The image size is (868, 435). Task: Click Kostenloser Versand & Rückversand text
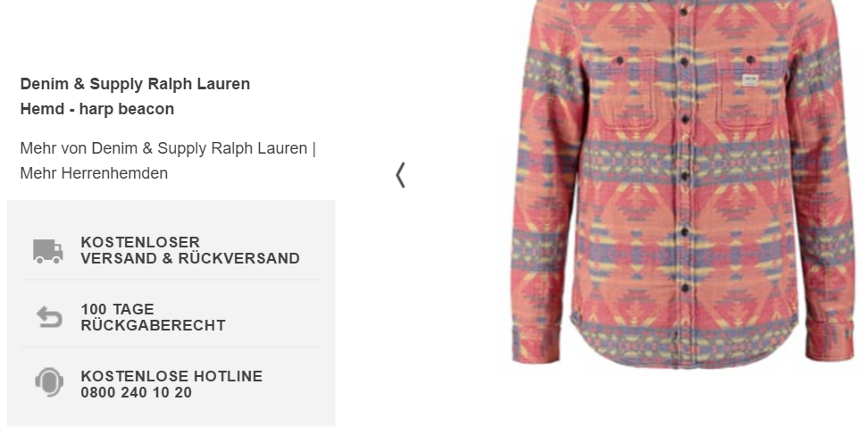tap(190, 250)
